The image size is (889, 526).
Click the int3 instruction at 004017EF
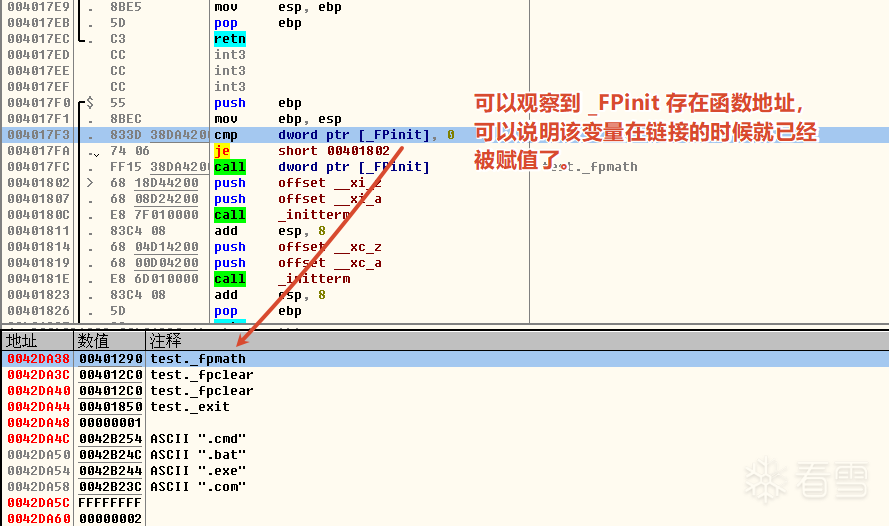point(230,87)
